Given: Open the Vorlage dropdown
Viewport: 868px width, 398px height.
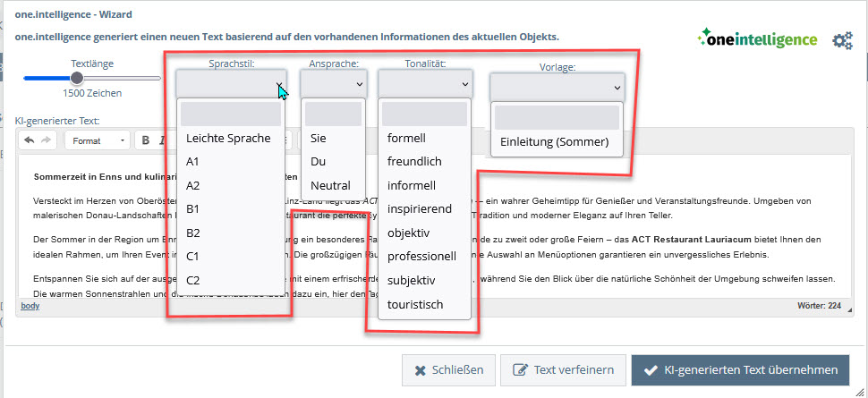Looking at the screenshot, I should click(x=557, y=87).
